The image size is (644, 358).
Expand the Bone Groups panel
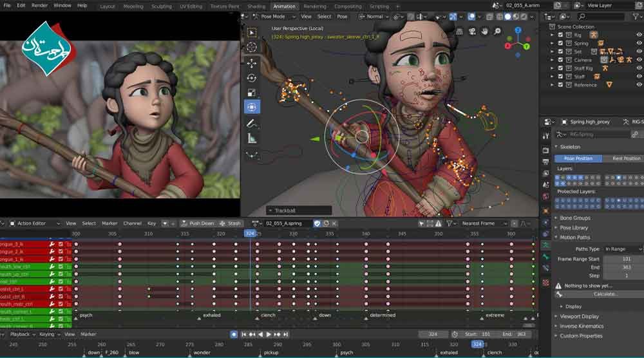[x=574, y=218]
